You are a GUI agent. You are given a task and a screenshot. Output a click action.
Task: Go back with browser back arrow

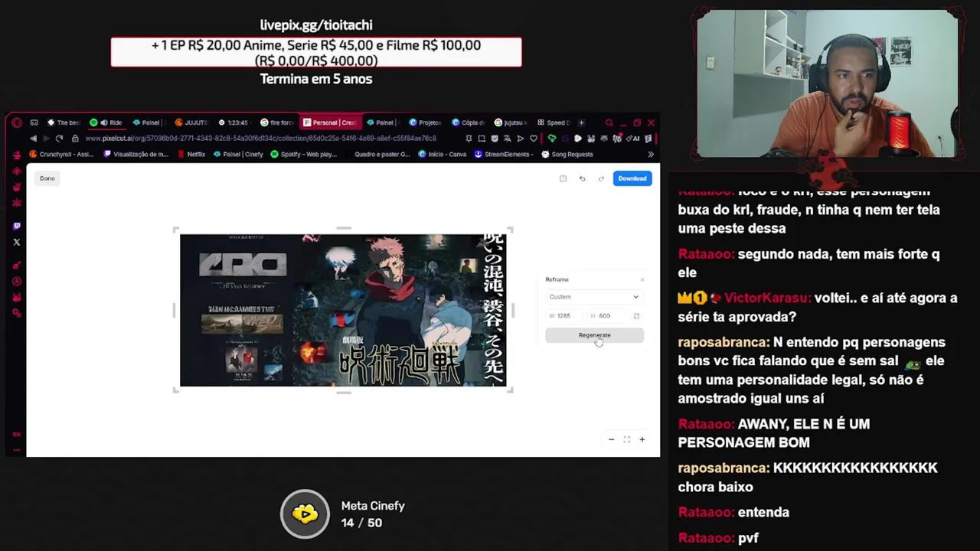(x=33, y=139)
